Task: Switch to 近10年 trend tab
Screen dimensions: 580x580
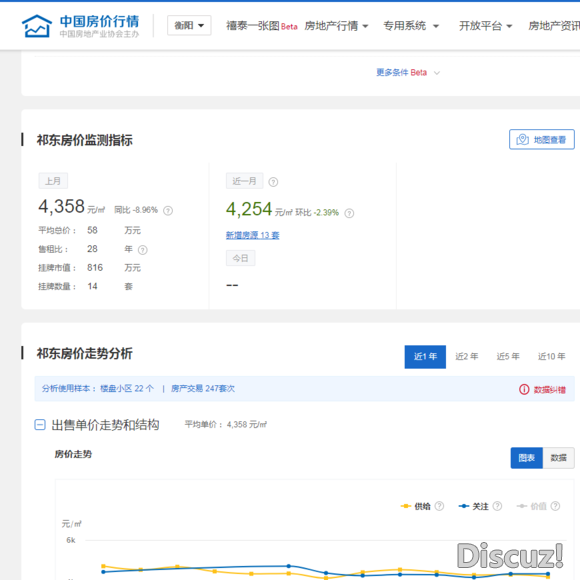Action: coord(552,357)
